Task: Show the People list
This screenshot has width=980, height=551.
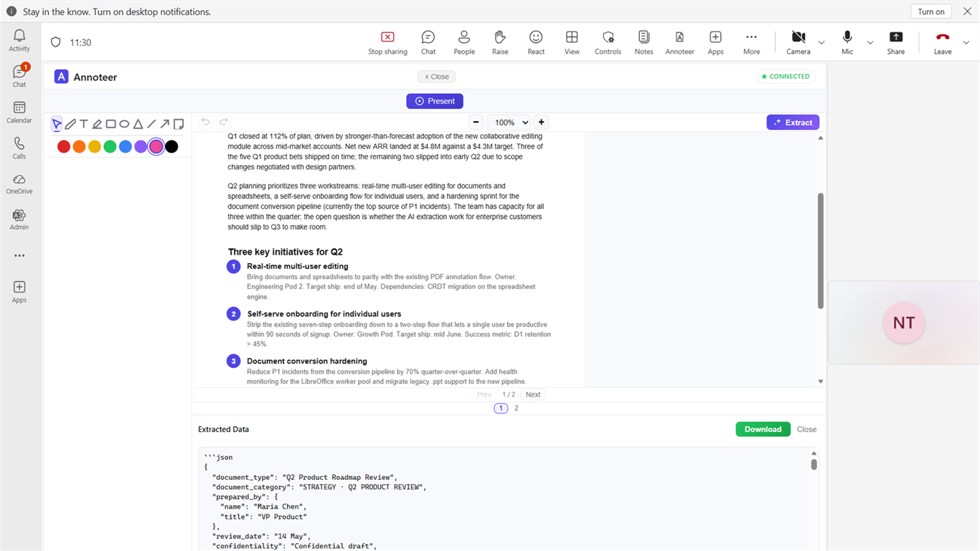Action: pos(464,42)
